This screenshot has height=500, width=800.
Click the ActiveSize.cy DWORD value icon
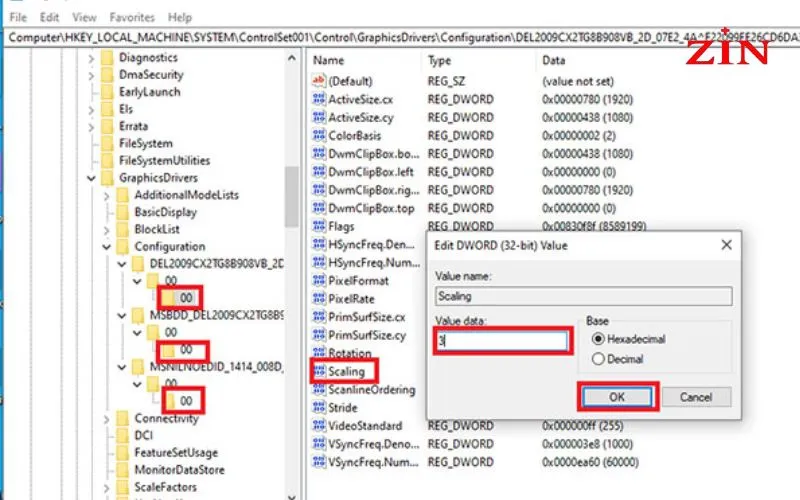[319, 117]
